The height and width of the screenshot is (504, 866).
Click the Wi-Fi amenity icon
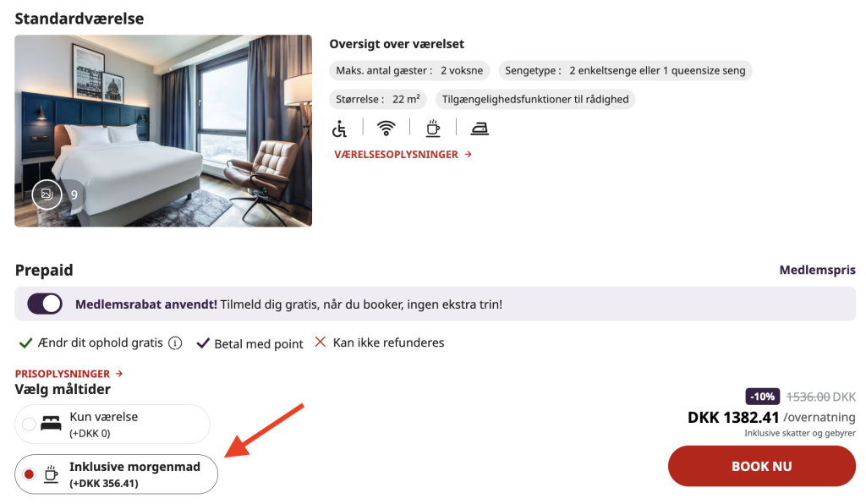click(x=386, y=129)
